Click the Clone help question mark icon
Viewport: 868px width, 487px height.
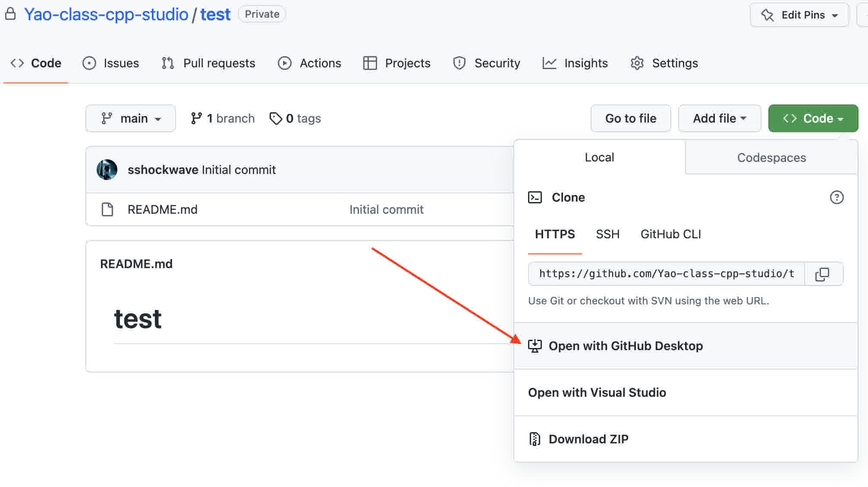coord(837,197)
